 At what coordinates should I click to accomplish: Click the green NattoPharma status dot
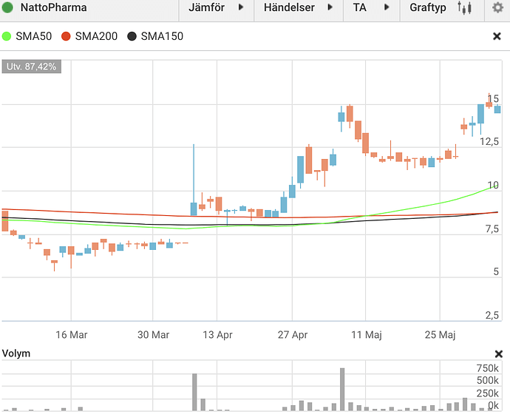point(7,7)
